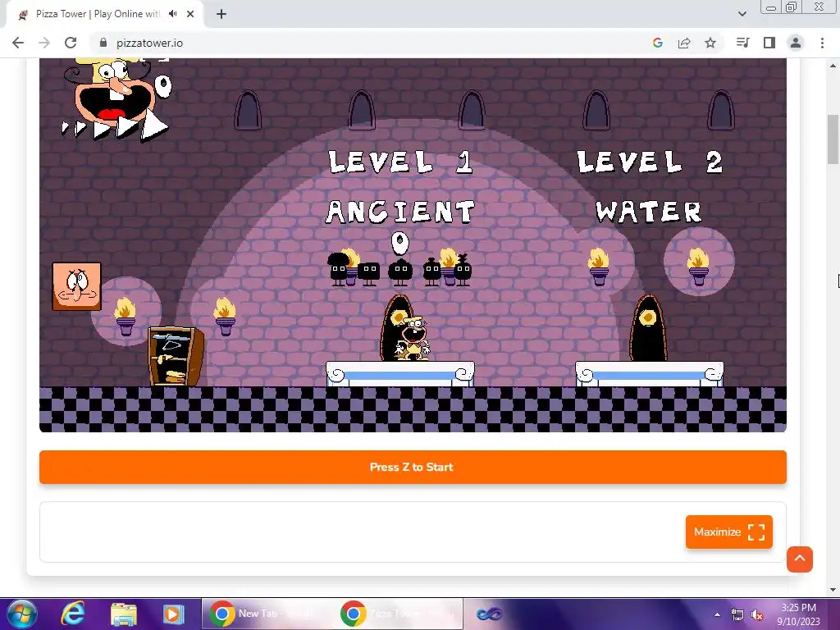Open Windows Media Player from taskbar

tap(173, 614)
